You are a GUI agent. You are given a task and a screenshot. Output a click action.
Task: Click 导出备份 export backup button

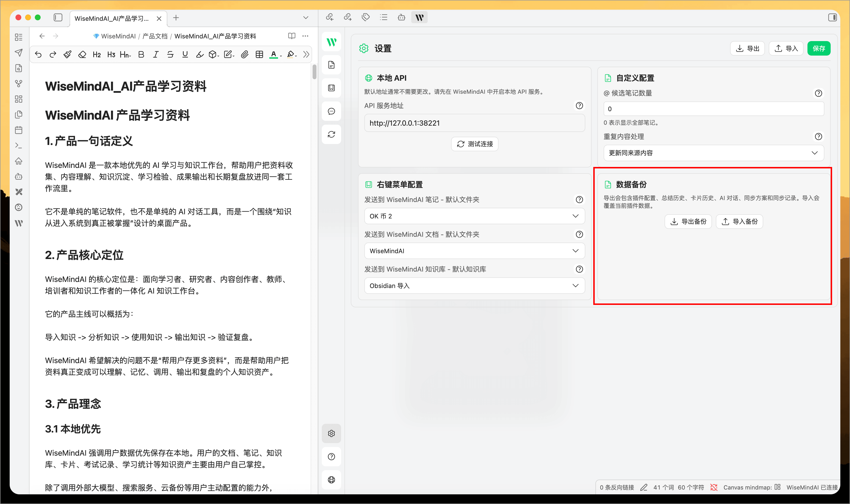coord(688,221)
